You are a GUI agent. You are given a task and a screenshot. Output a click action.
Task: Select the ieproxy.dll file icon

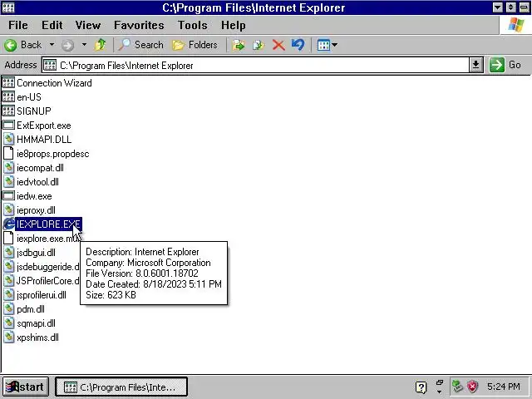coord(8,210)
